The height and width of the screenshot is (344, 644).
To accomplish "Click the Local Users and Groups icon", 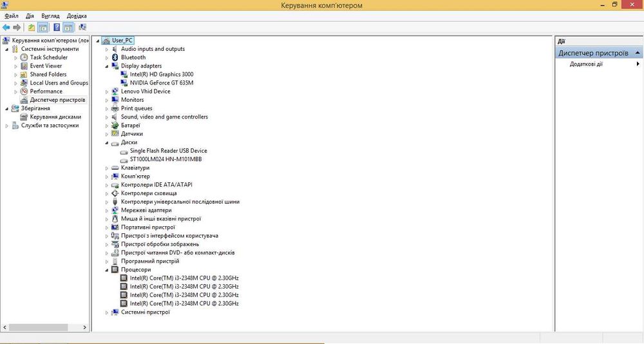I will click(x=24, y=83).
